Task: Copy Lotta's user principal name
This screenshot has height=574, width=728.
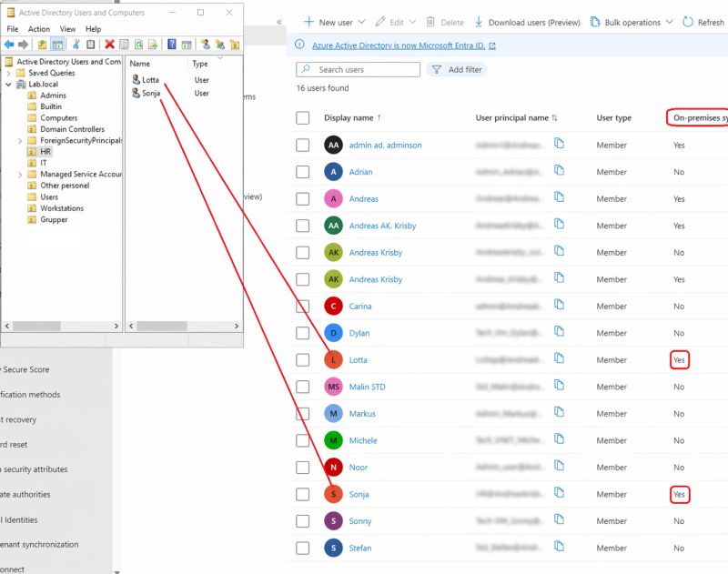Action: 560,358
